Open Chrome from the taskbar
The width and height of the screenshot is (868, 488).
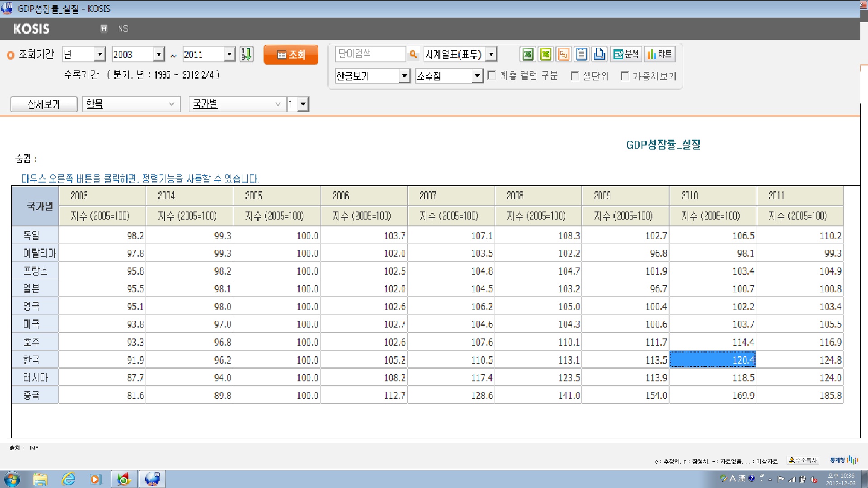coord(124,479)
